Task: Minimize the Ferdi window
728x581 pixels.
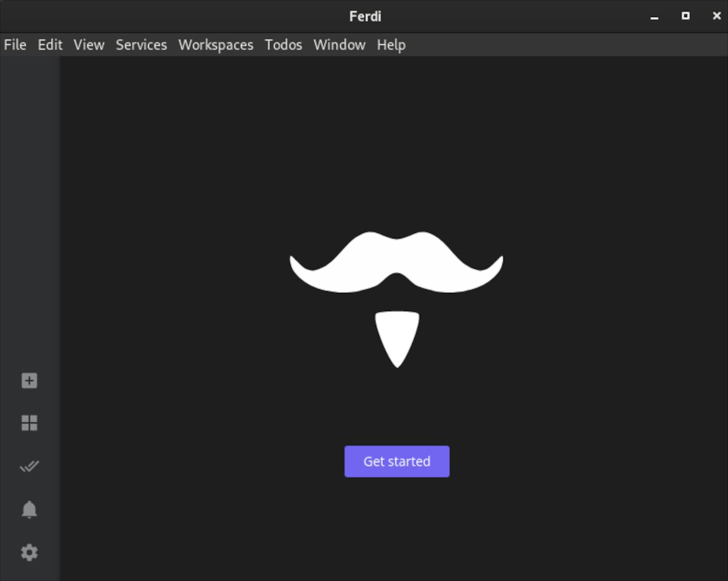Action: click(654, 16)
